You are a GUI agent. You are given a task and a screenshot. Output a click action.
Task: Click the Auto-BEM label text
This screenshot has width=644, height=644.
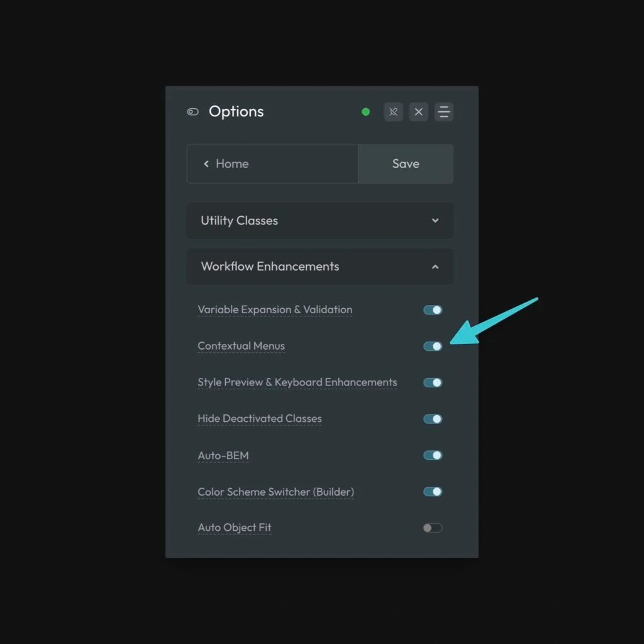click(x=223, y=455)
